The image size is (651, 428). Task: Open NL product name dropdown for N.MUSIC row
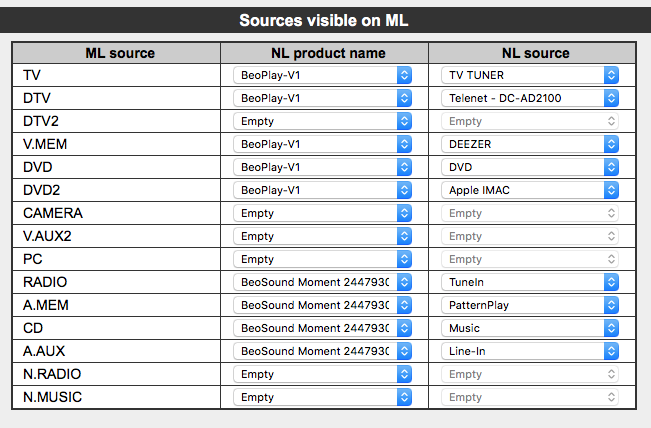pos(322,397)
